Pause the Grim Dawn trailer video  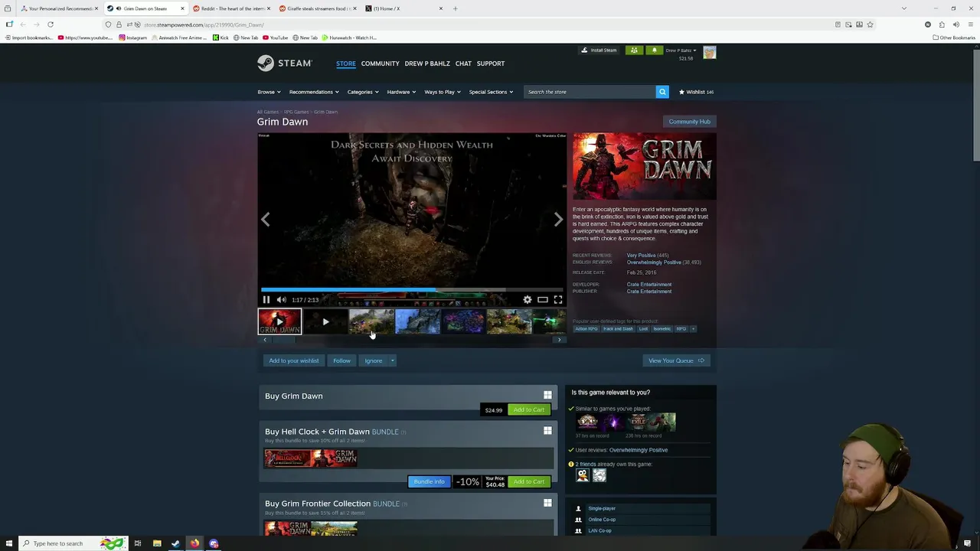266,300
